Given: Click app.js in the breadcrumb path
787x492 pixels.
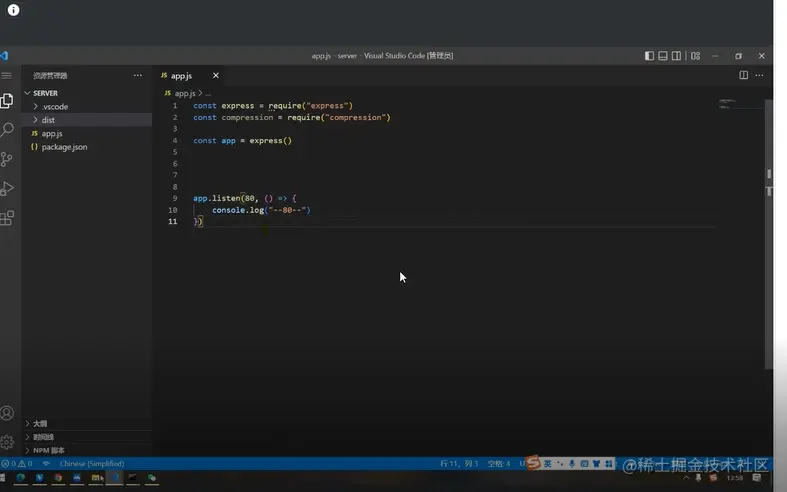Looking at the screenshot, I should (x=185, y=93).
